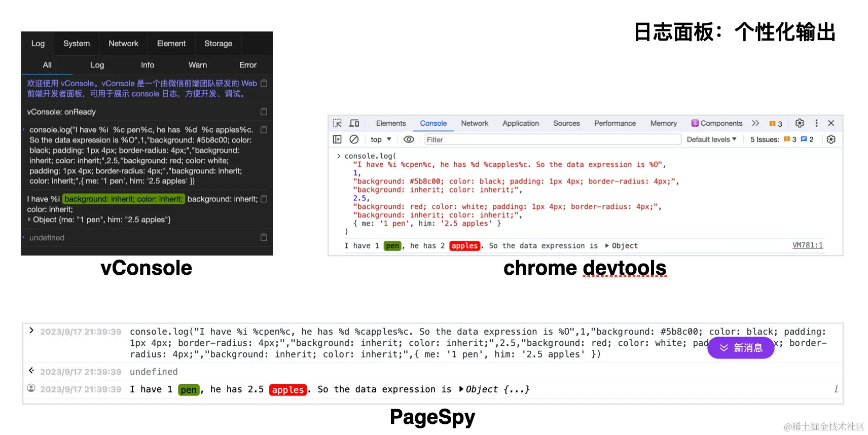Expand console.log input row in PageSpy

coord(31,331)
